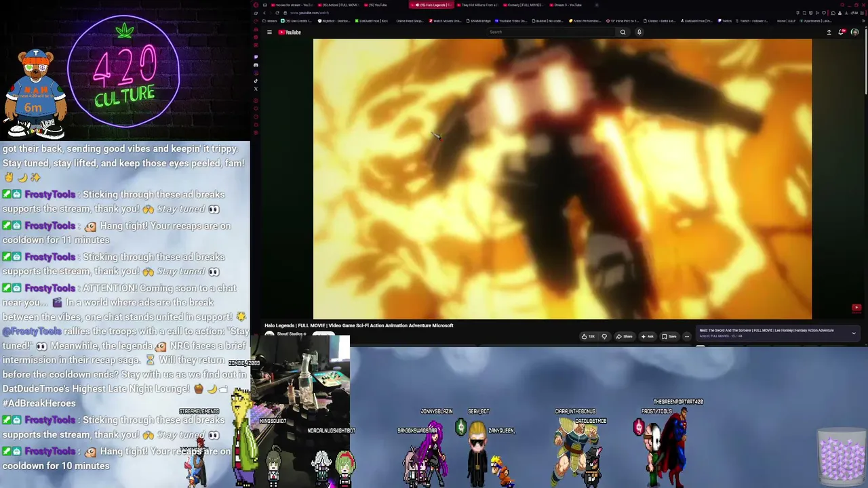868x488 pixels.
Task: Click the Halo Legends video player
Action: tap(562, 179)
